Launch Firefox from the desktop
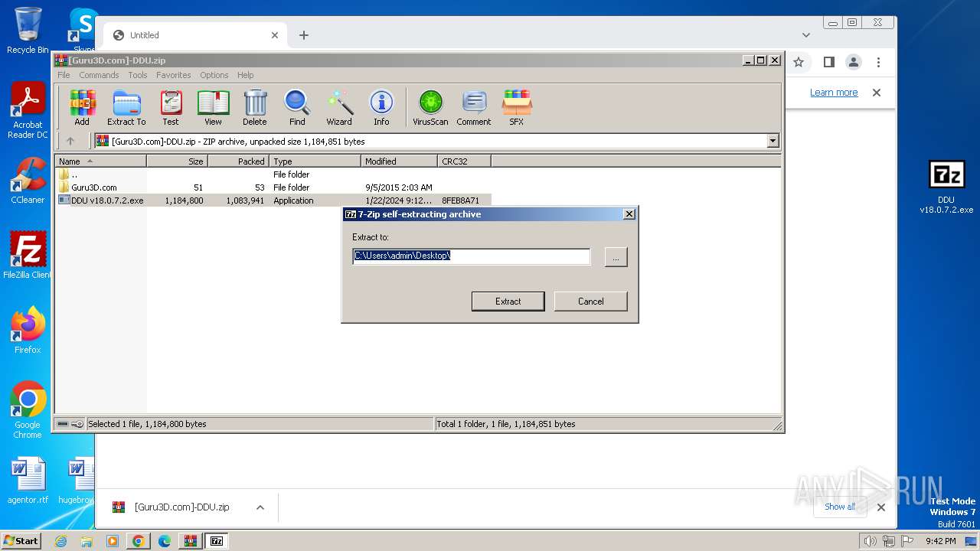Image resolution: width=980 pixels, height=551 pixels. tap(28, 331)
